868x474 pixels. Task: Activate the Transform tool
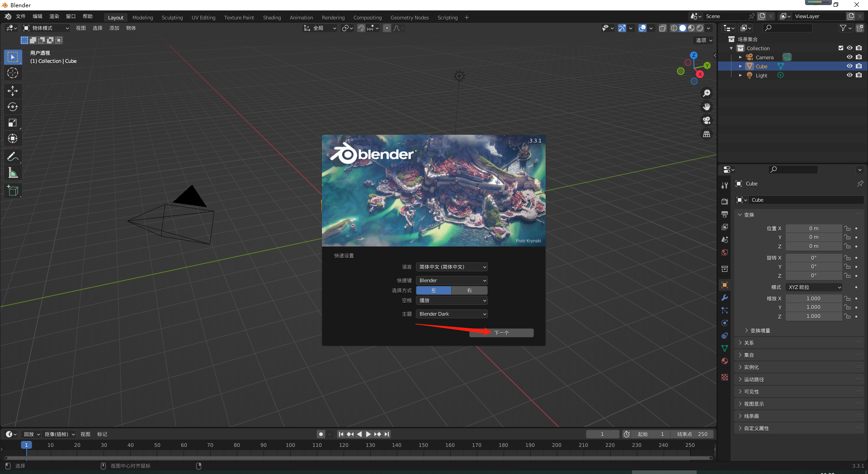pyautogui.click(x=13, y=138)
